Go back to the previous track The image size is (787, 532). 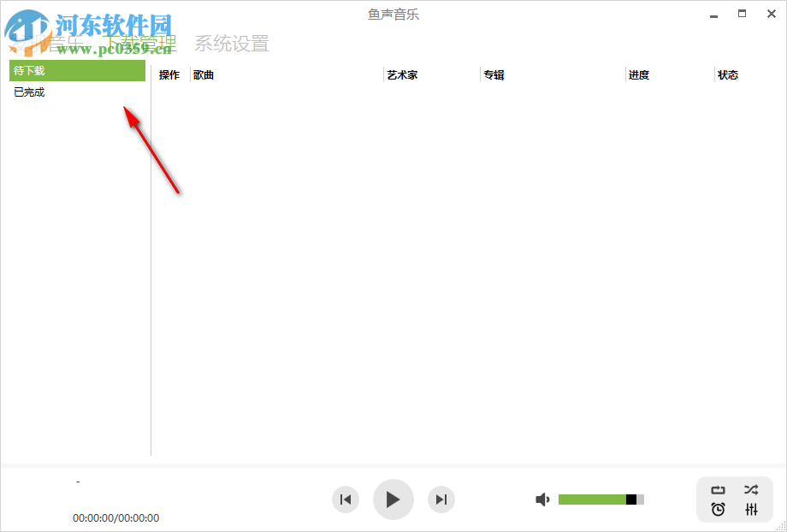pos(346,499)
